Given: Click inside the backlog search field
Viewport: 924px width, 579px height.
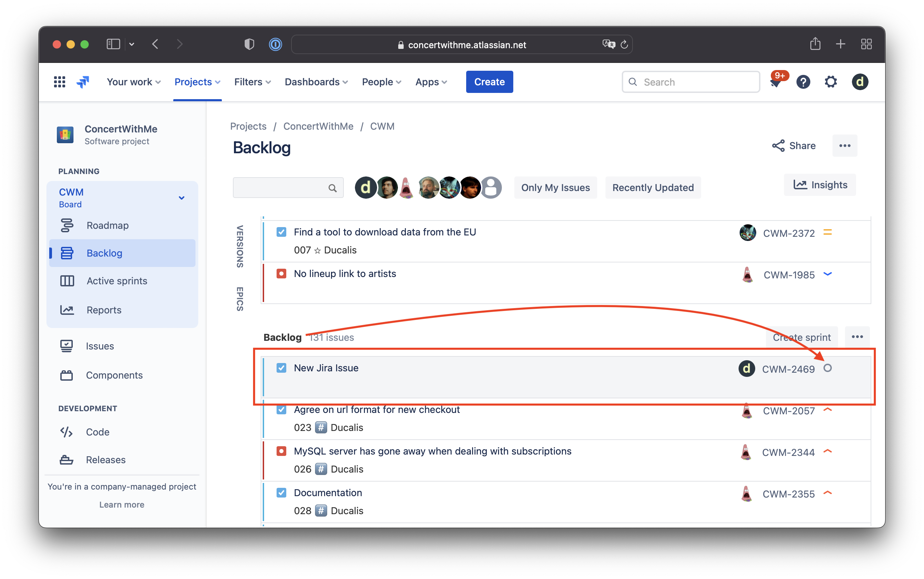Looking at the screenshot, I should point(287,188).
